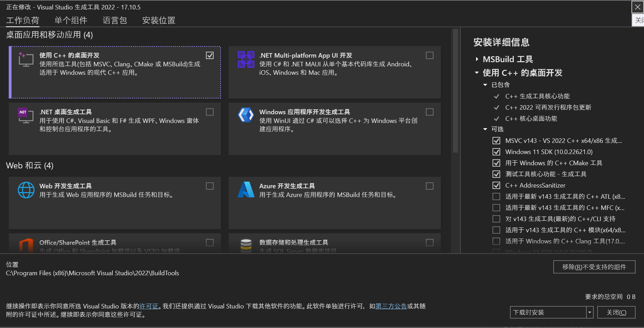Open the 许可证 link

(149, 306)
